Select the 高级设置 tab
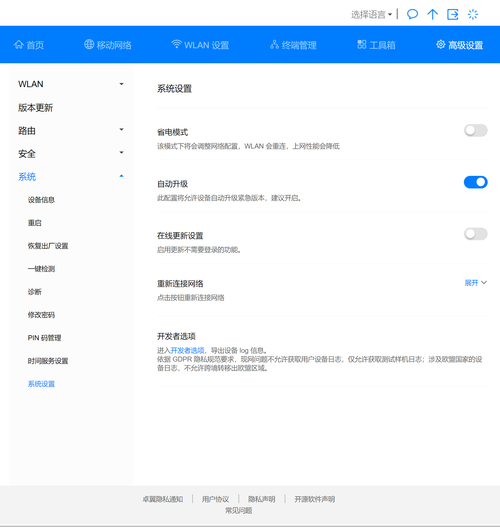This screenshot has width=500, height=527. point(459,45)
